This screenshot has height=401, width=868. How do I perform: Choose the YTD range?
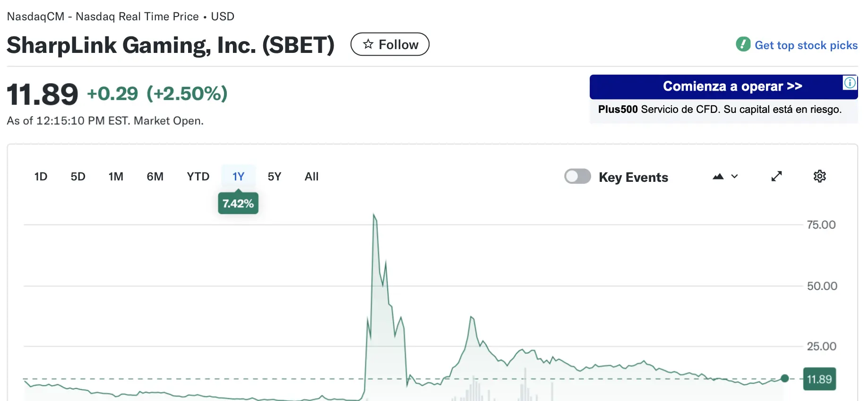[198, 177]
